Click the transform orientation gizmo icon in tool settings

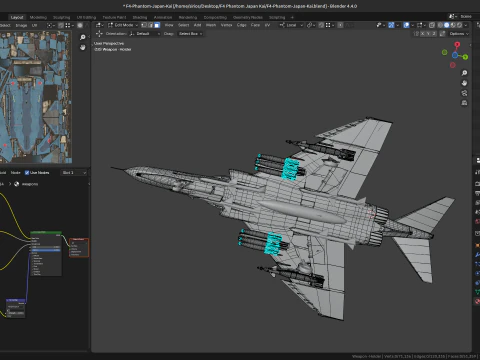[x=99, y=34]
